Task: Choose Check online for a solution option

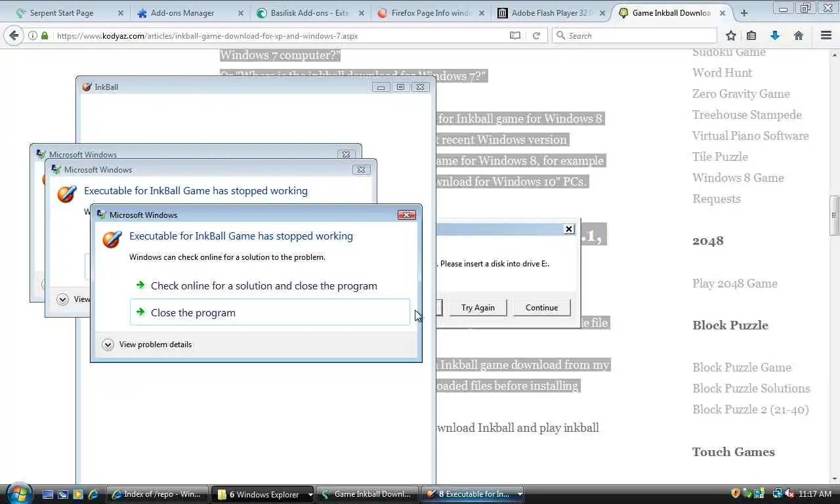Action: click(263, 285)
